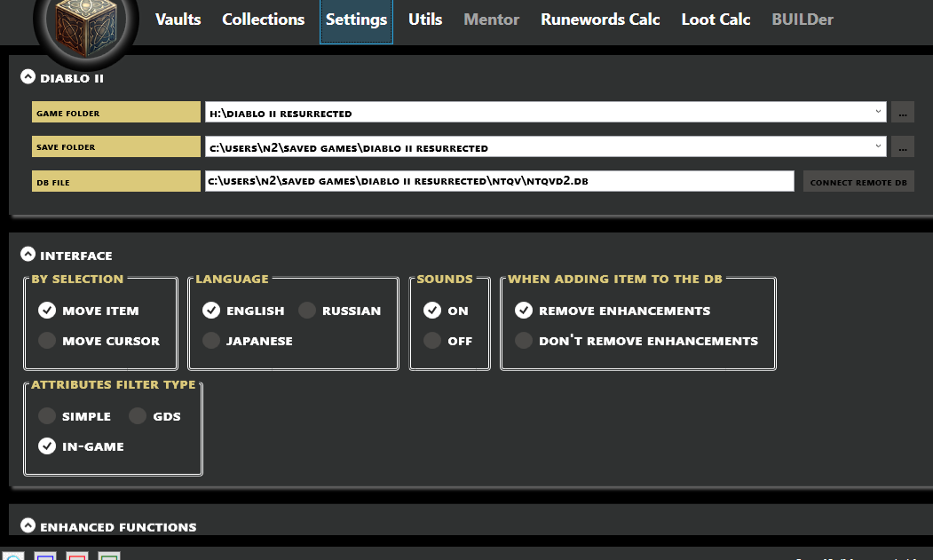Open the Mentor tab
The width and height of the screenshot is (933, 560).
tap(492, 20)
